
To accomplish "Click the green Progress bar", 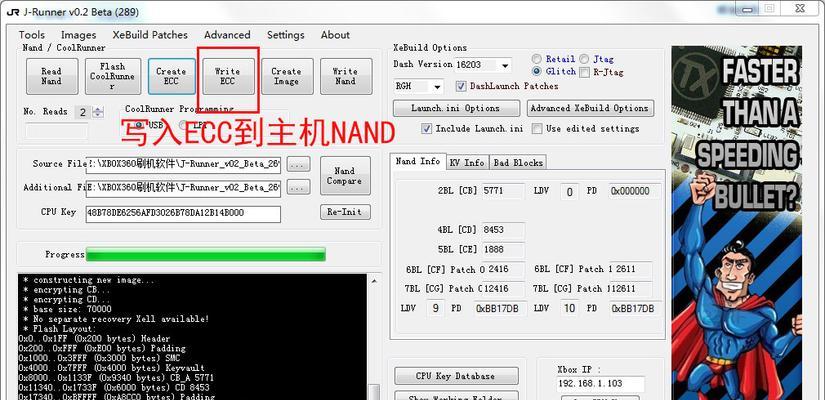I will click(x=205, y=254).
